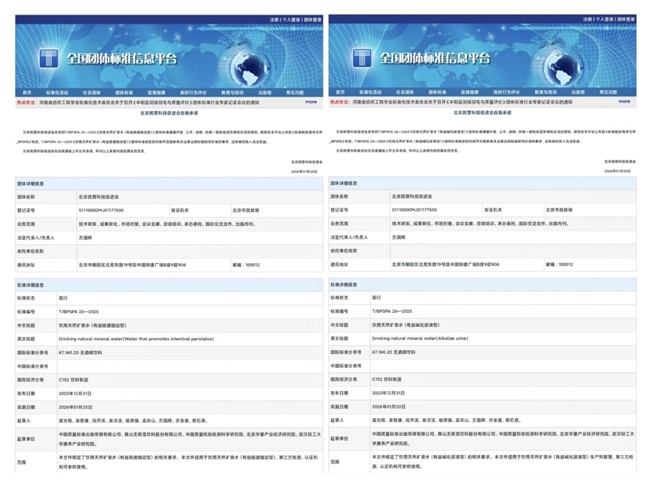Click the 全国团体标准信息平台 banner title on left page
Screen dimensions: 650x486
click(x=122, y=58)
